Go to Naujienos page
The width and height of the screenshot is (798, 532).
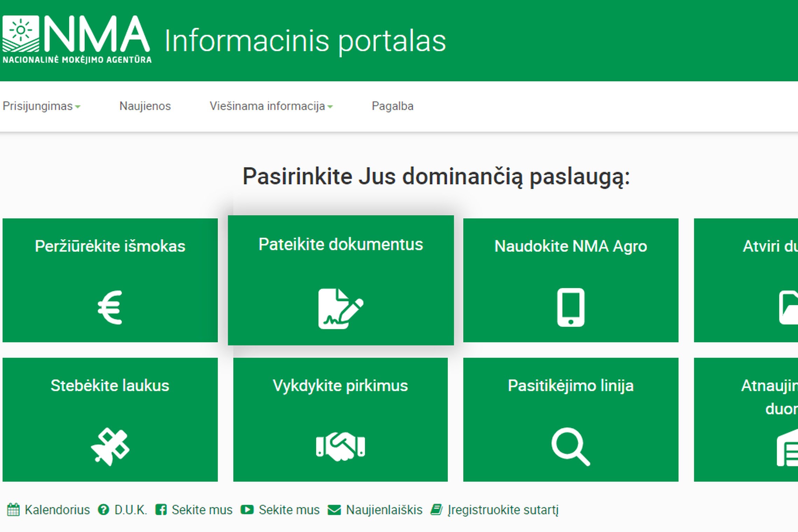coord(145,106)
